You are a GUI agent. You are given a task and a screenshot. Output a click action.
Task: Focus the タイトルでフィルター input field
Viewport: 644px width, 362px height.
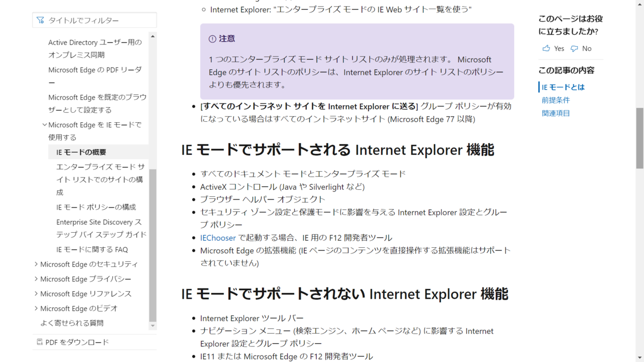[94, 20]
